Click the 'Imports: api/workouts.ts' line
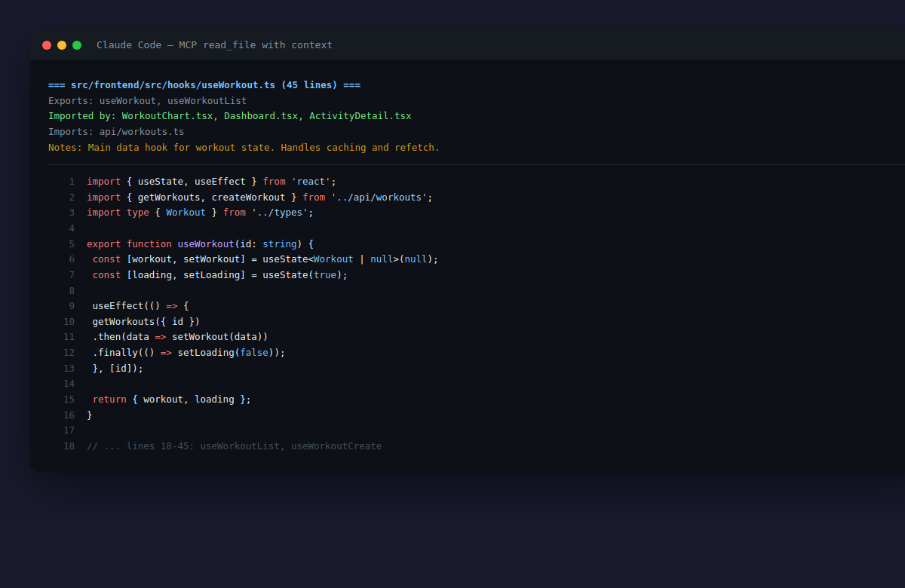The width and height of the screenshot is (905, 588). click(116, 132)
